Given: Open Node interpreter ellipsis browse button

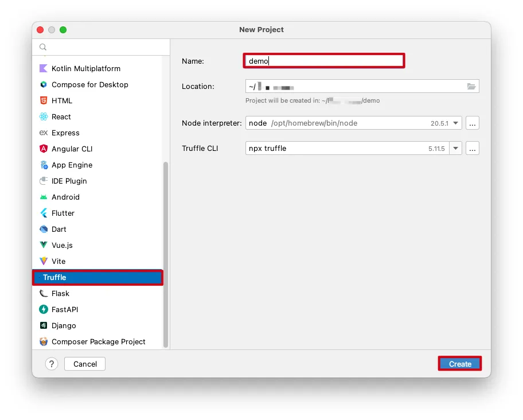Looking at the screenshot, I should [x=473, y=123].
